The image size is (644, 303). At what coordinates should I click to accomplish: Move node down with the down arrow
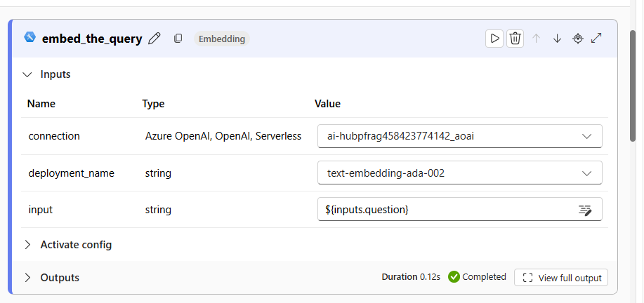point(557,39)
